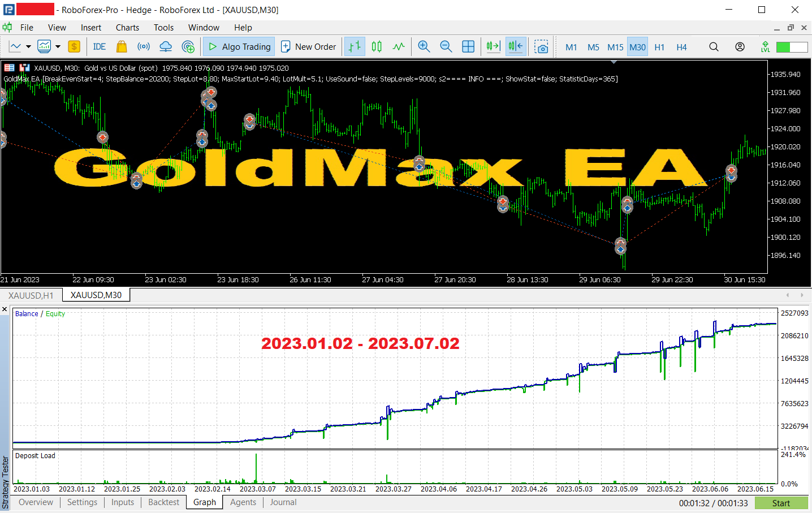Zoom out of the chart

(446, 47)
